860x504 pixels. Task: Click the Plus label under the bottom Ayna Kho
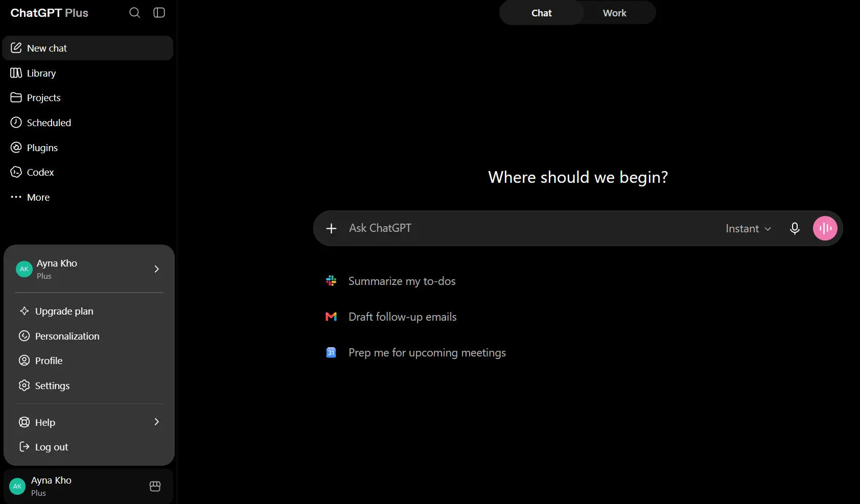pos(38,493)
